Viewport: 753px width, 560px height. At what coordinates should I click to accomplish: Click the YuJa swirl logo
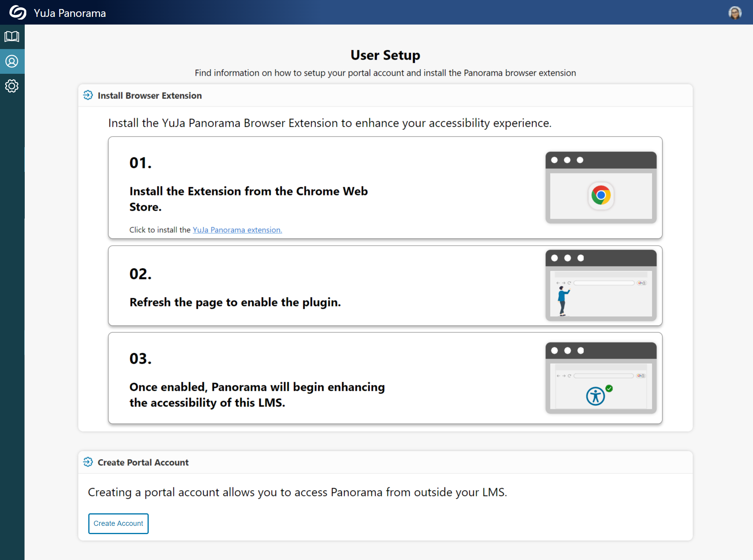pyautogui.click(x=18, y=13)
